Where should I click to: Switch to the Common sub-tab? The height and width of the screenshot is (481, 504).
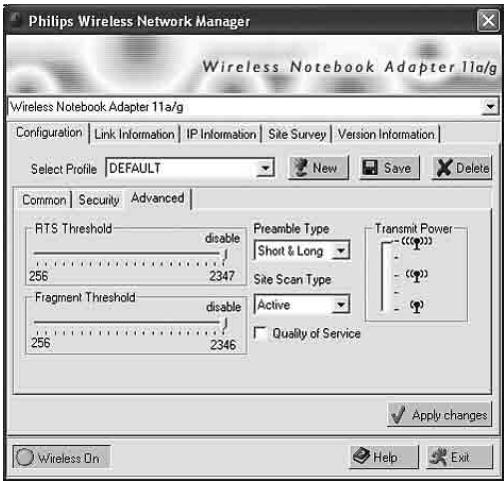coord(44,200)
